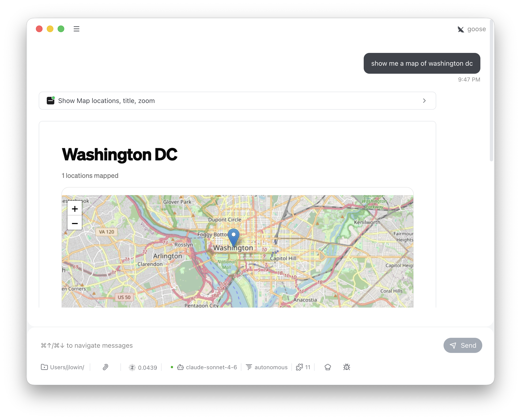This screenshot has height=420, width=521.
Task: Click the user message bubble
Action: click(x=422, y=63)
